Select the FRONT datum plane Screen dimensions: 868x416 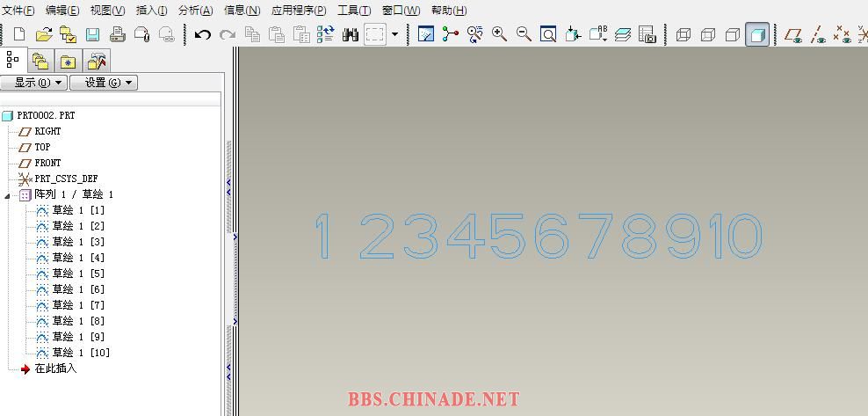47,163
